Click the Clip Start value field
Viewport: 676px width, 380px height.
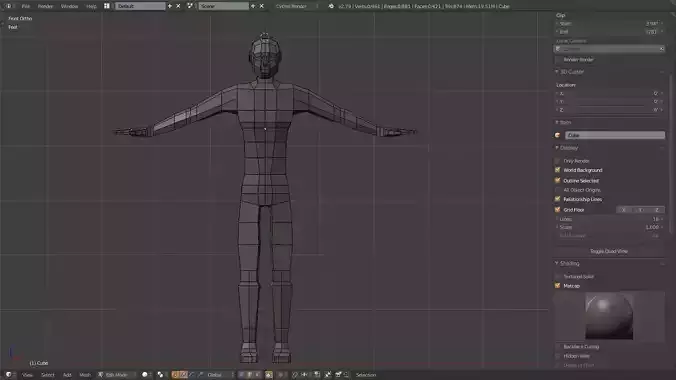click(x=609, y=24)
